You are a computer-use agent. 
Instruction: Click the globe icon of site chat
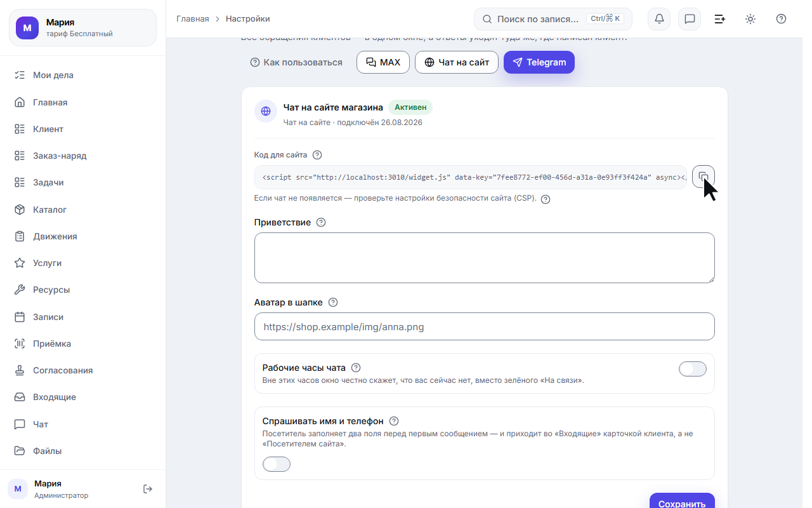pyautogui.click(x=266, y=111)
